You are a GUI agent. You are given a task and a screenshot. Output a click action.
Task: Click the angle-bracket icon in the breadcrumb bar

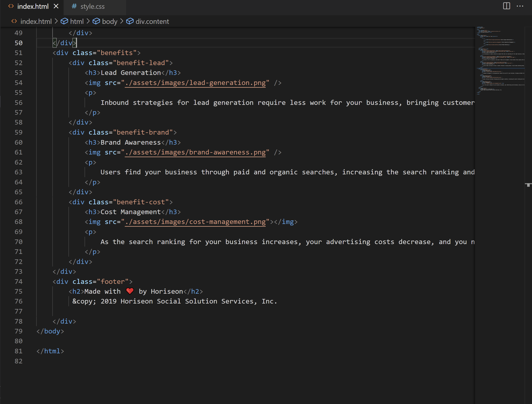point(14,21)
